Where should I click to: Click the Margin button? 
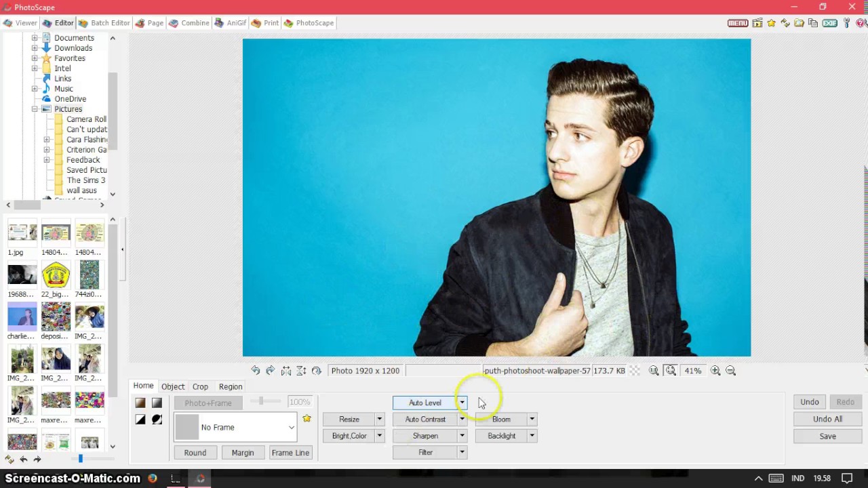pos(243,453)
